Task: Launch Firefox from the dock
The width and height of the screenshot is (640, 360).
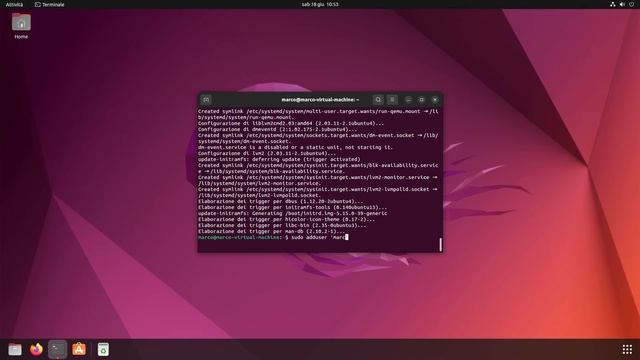Action: click(x=36, y=349)
